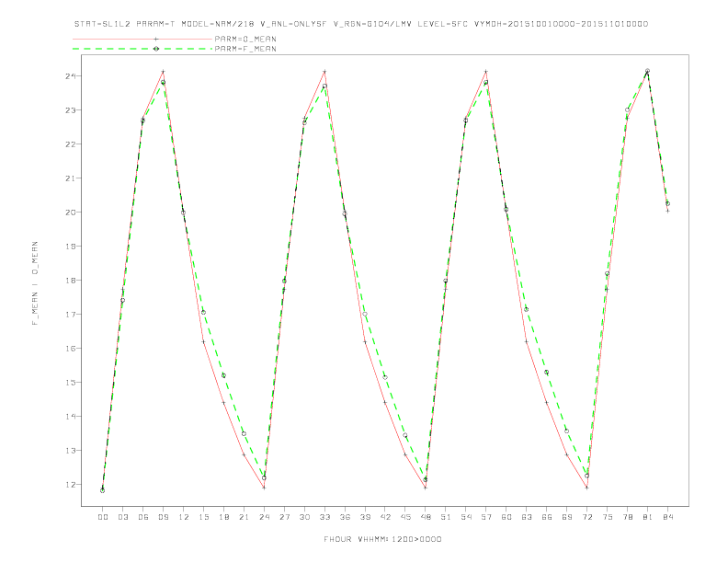Click y-axis tick label 16
This screenshot has height=563, width=728.
point(70,349)
